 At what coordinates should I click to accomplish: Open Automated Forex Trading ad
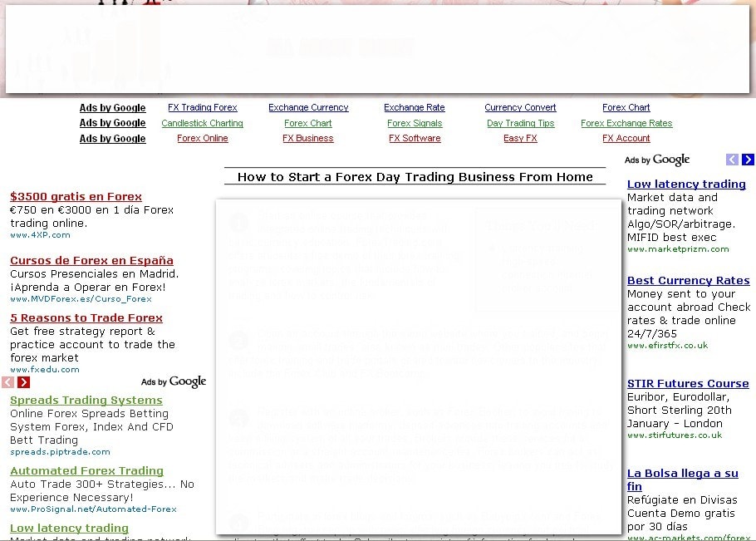pos(86,470)
